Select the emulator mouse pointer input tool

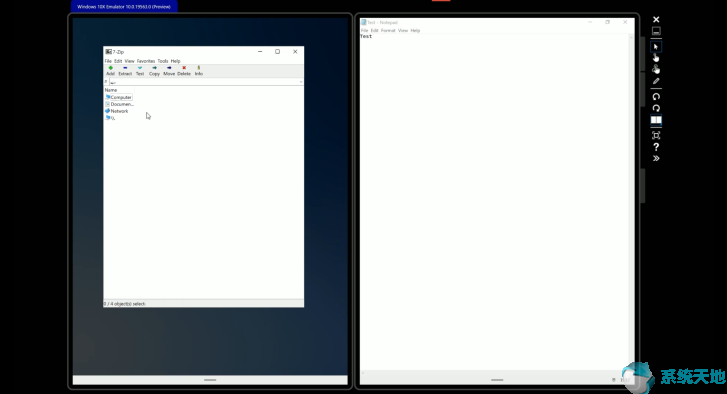(656, 47)
